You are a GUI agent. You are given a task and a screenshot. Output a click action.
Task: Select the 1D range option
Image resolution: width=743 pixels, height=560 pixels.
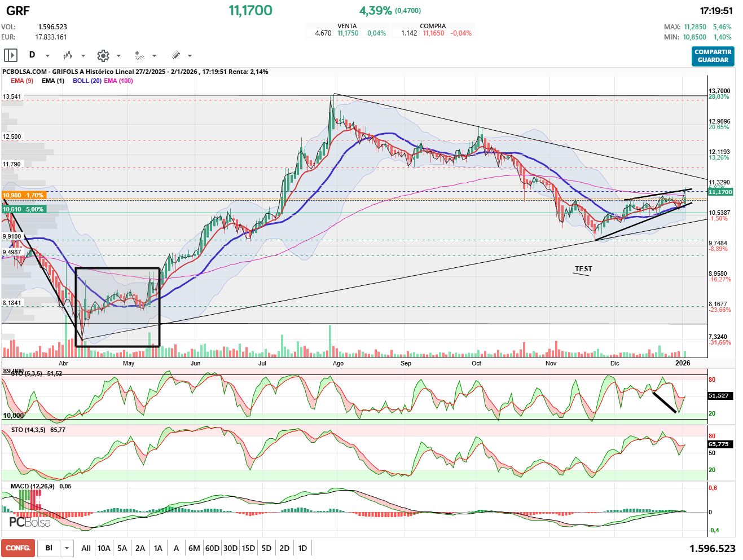[x=302, y=548]
